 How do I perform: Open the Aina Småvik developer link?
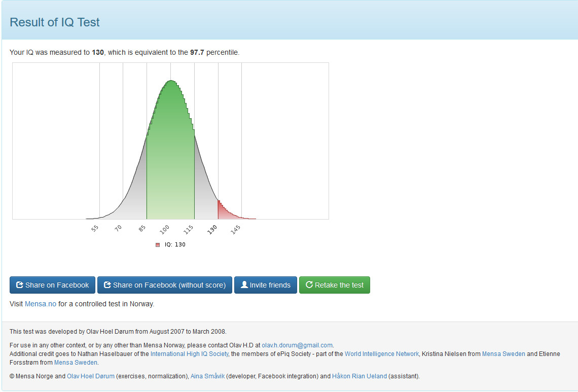(x=207, y=376)
